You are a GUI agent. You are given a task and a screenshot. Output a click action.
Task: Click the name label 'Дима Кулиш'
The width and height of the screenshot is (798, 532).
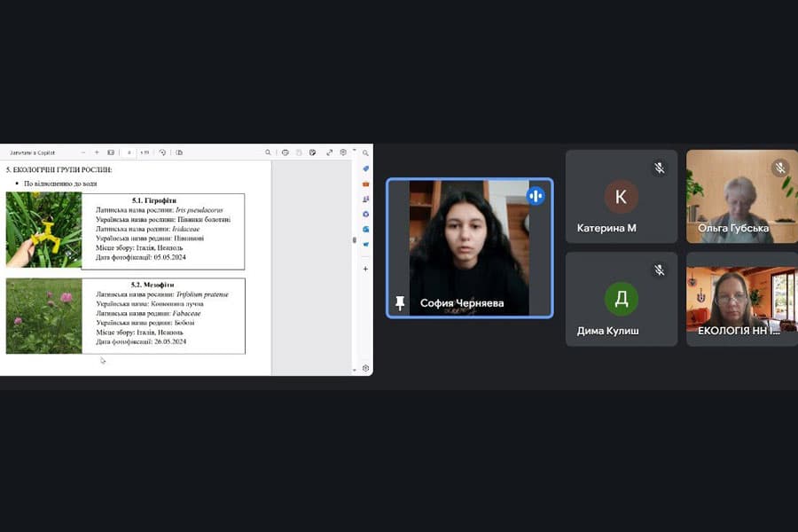click(607, 331)
